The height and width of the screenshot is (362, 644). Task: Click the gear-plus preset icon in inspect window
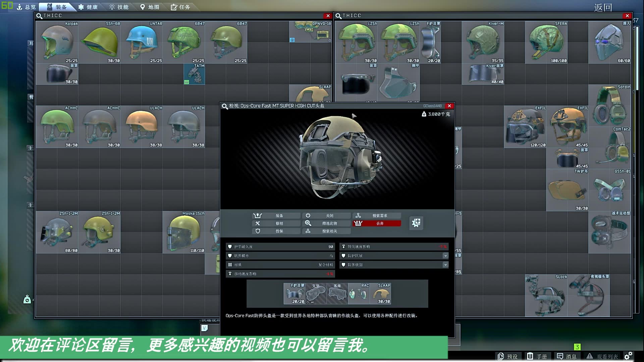click(416, 223)
